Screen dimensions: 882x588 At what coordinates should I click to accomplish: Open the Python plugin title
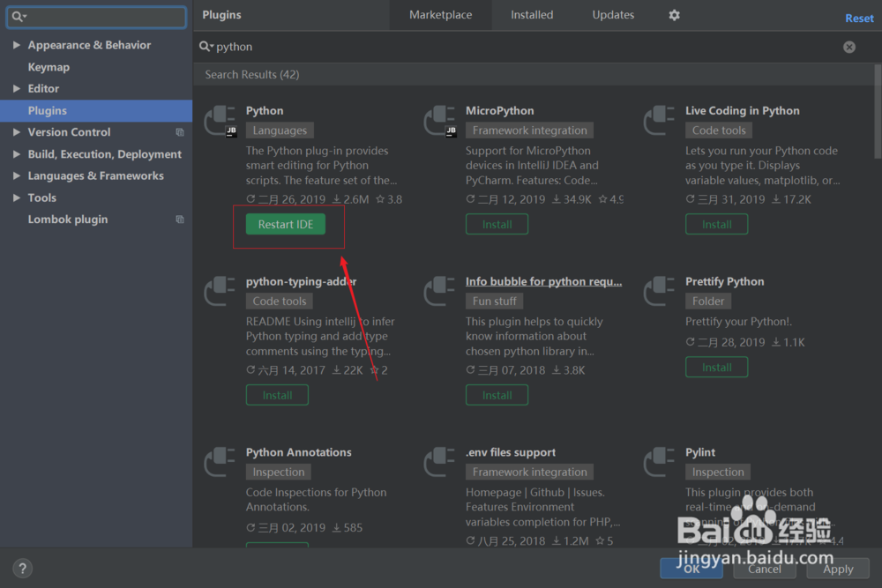point(265,111)
